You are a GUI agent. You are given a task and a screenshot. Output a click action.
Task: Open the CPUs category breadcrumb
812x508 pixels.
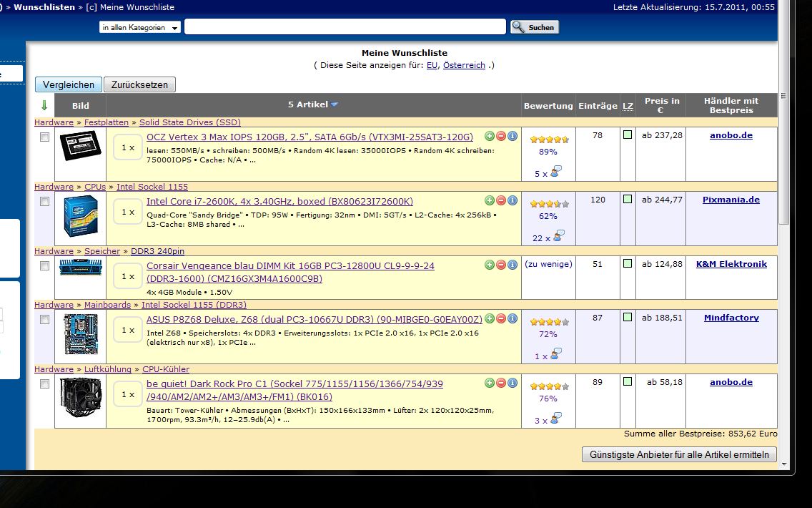pyautogui.click(x=95, y=187)
